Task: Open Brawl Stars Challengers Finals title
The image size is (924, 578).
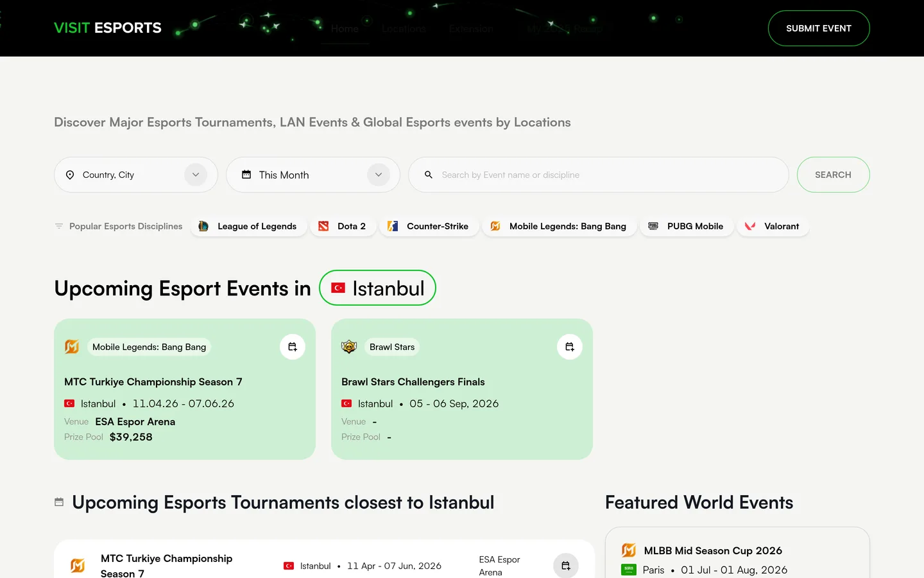Action: tap(413, 381)
